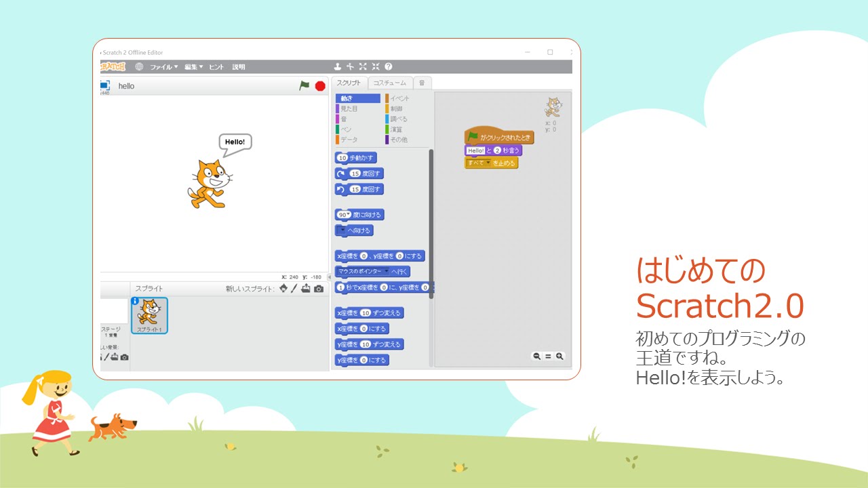
Task: Open the globe language menu
Action: (x=139, y=66)
